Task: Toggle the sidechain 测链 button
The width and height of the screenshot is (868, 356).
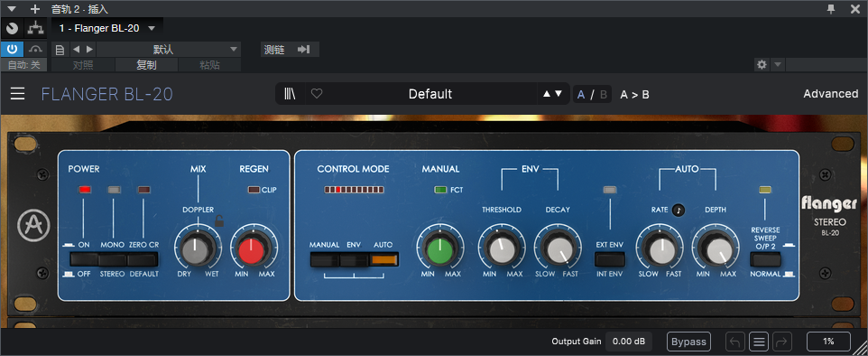Action: 290,50
